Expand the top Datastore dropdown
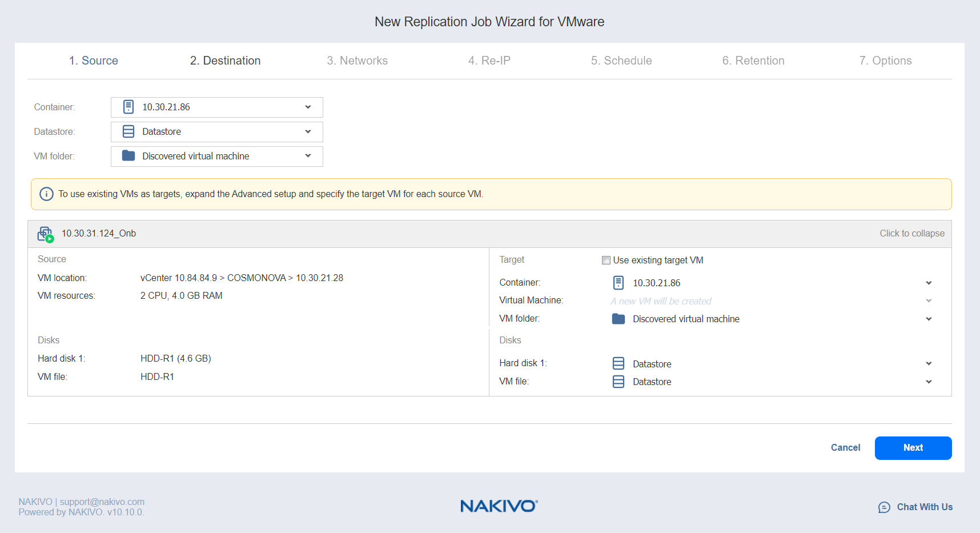This screenshot has width=980, height=533. click(x=308, y=132)
